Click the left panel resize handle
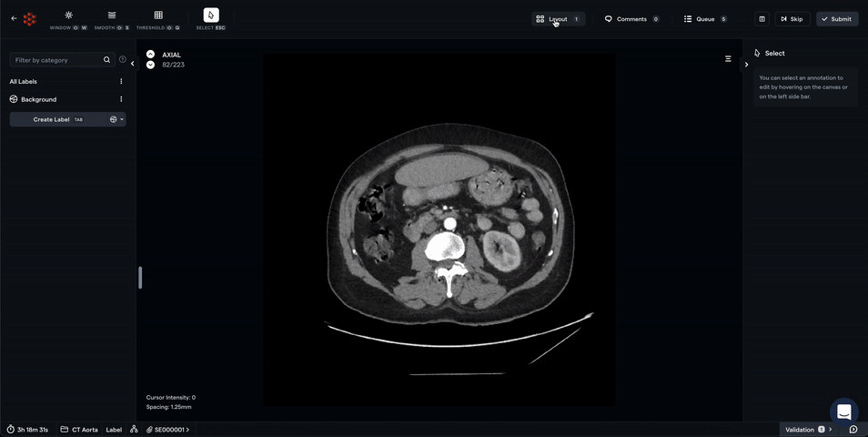Image resolution: width=868 pixels, height=437 pixels. click(140, 278)
